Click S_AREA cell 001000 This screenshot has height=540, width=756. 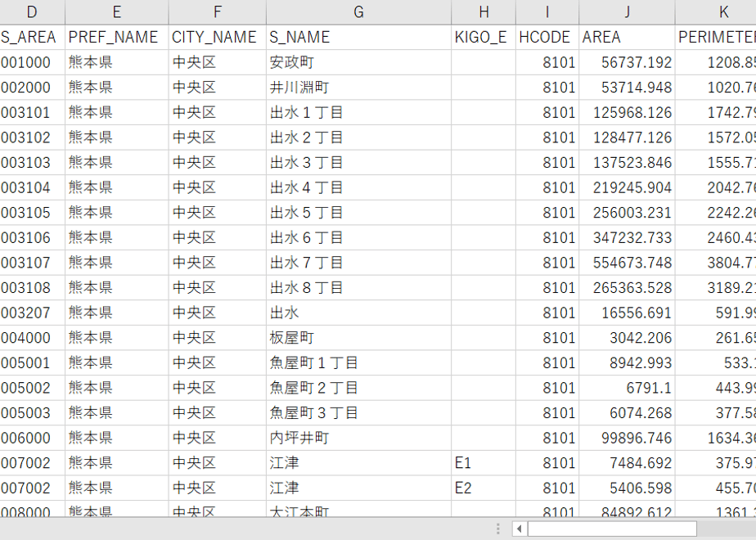click(x=32, y=62)
